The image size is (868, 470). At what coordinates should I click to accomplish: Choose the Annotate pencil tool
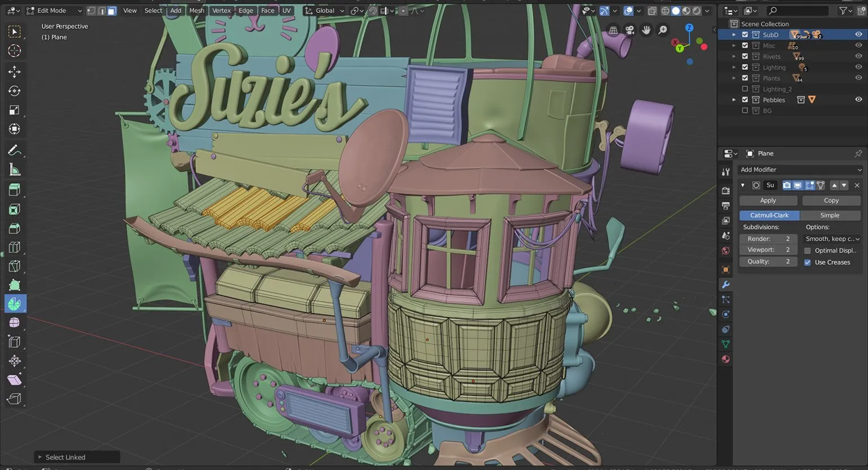[15, 150]
